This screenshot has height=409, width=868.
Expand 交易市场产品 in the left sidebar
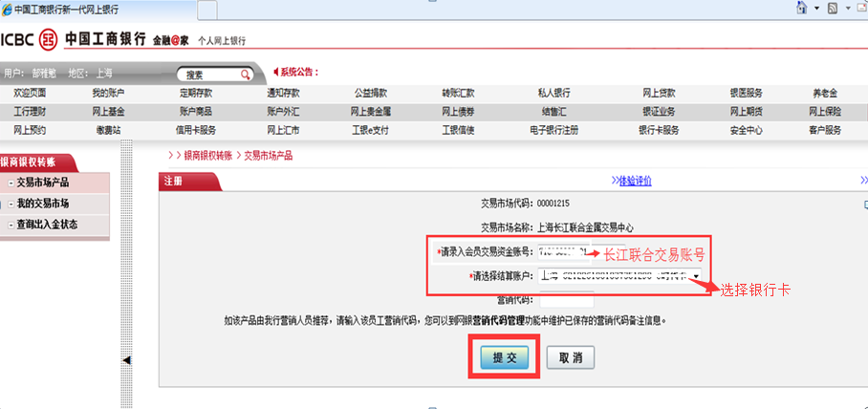pyautogui.click(x=43, y=183)
